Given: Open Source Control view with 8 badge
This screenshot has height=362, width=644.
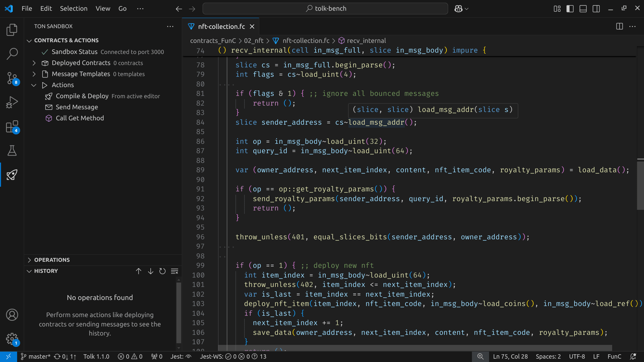Looking at the screenshot, I should point(12,78).
